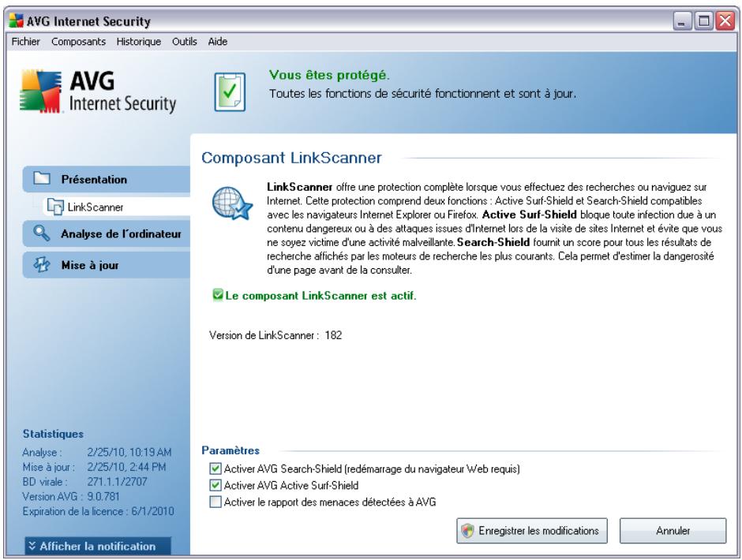Click the Mise à jour update icon

[x=42, y=264]
